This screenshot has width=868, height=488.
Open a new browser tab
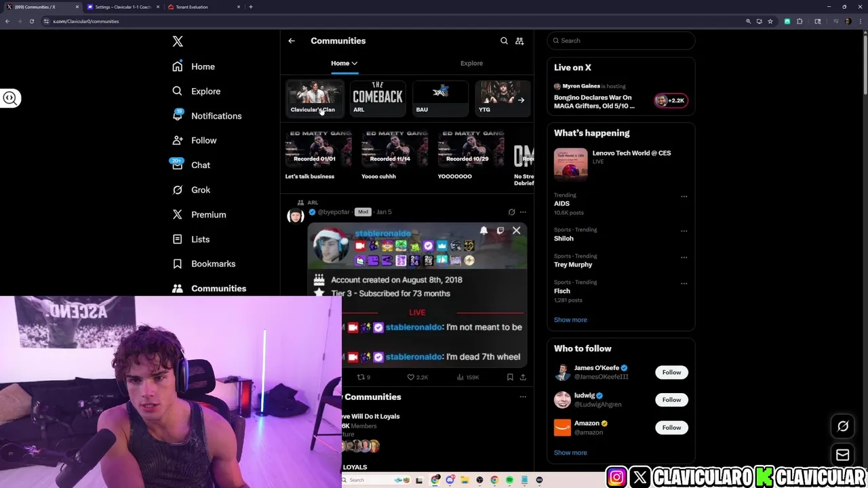click(x=251, y=7)
